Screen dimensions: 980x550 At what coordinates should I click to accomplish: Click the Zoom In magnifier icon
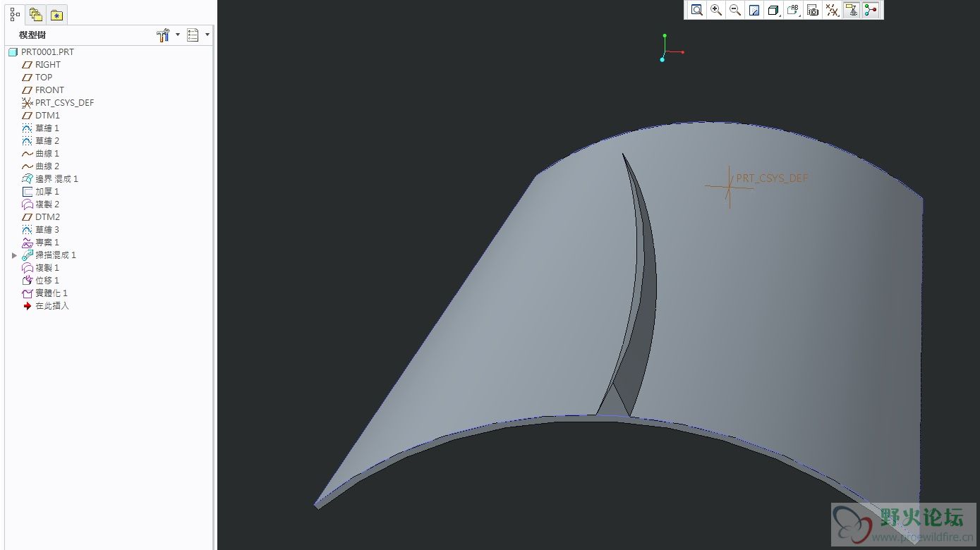[x=716, y=10]
